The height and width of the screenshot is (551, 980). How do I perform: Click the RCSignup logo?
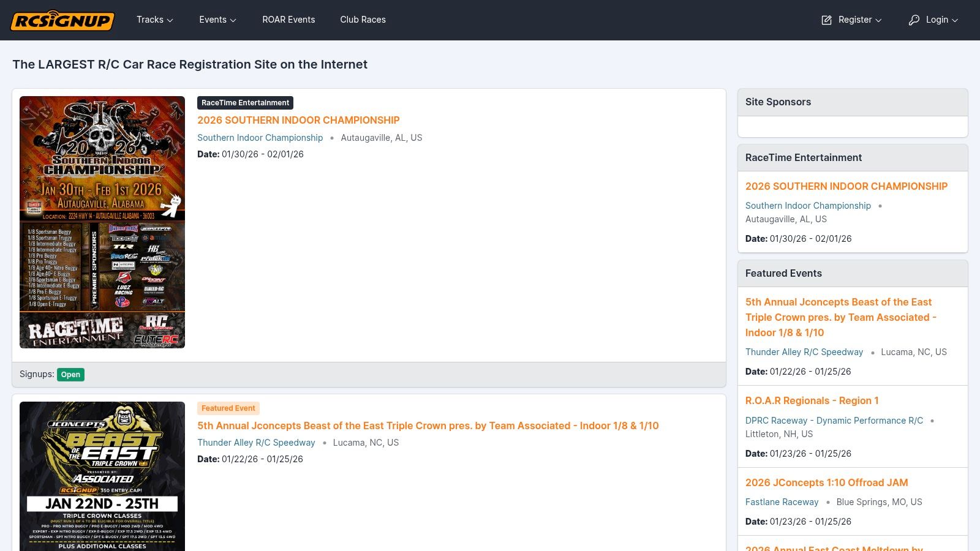(62, 20)
